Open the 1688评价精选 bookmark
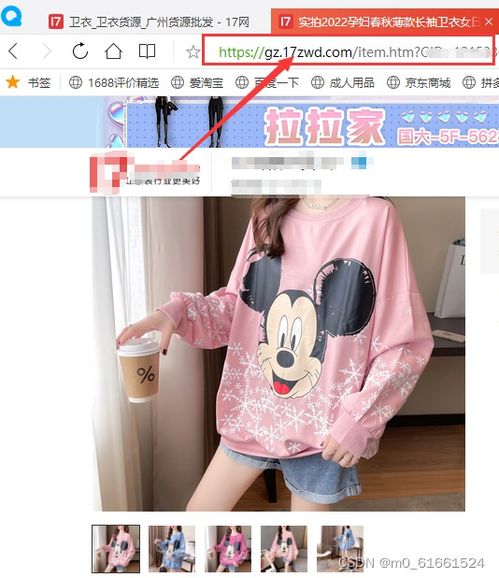The image size is (499, 578). click(x=114, y=83)
